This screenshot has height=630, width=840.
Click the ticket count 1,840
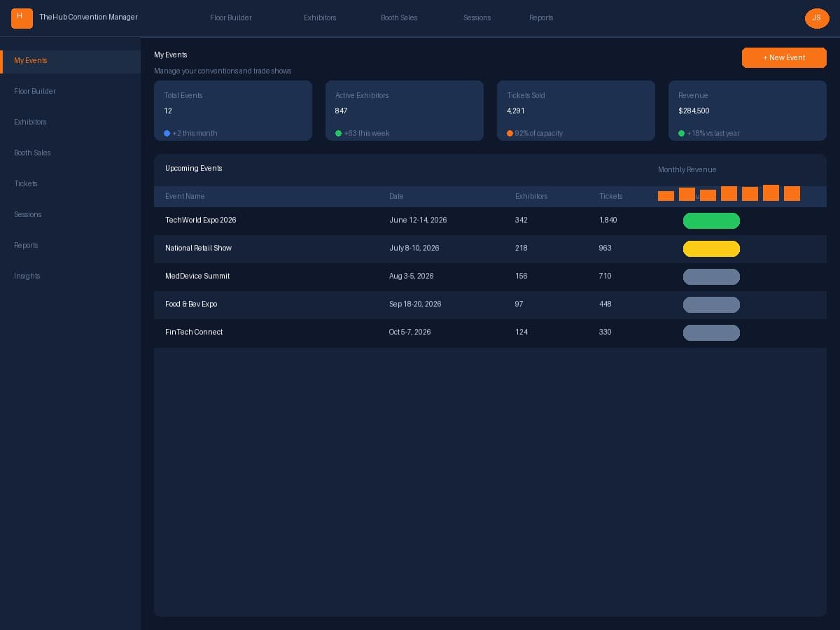pyautogui.click(x=608, y=220)
